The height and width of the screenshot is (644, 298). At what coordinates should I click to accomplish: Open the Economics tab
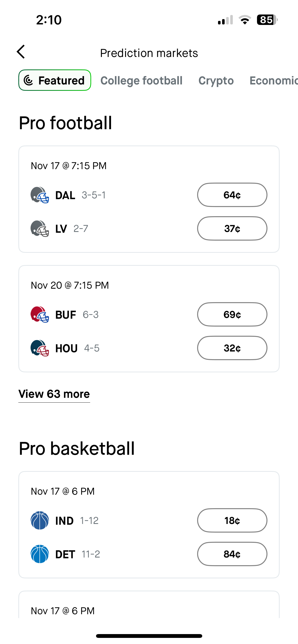click(274, 81)
